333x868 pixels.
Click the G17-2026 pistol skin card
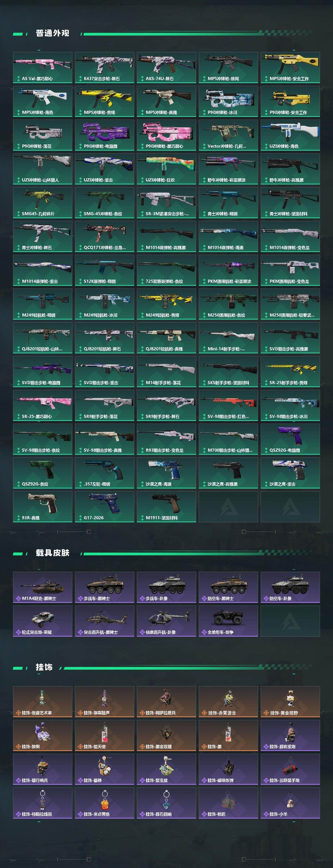[x=105, y=507]
